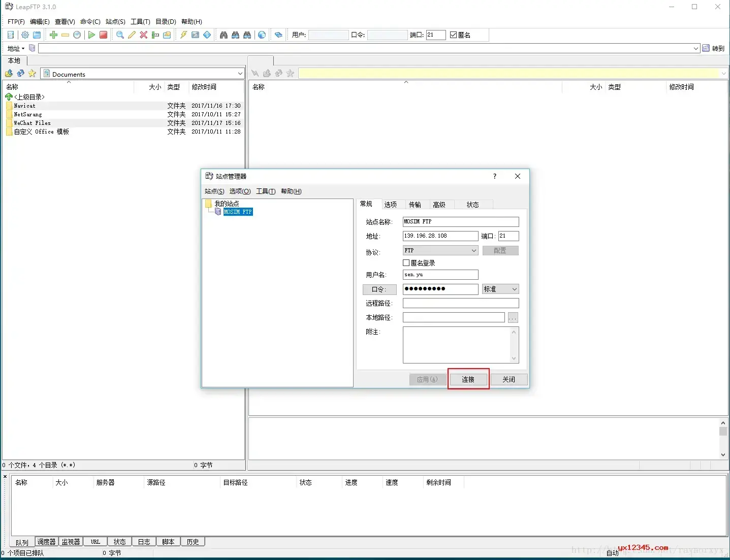730x560 pixels.
Task: Switch to the 传输 tab in Site Manager
Action: click(415, 205)
